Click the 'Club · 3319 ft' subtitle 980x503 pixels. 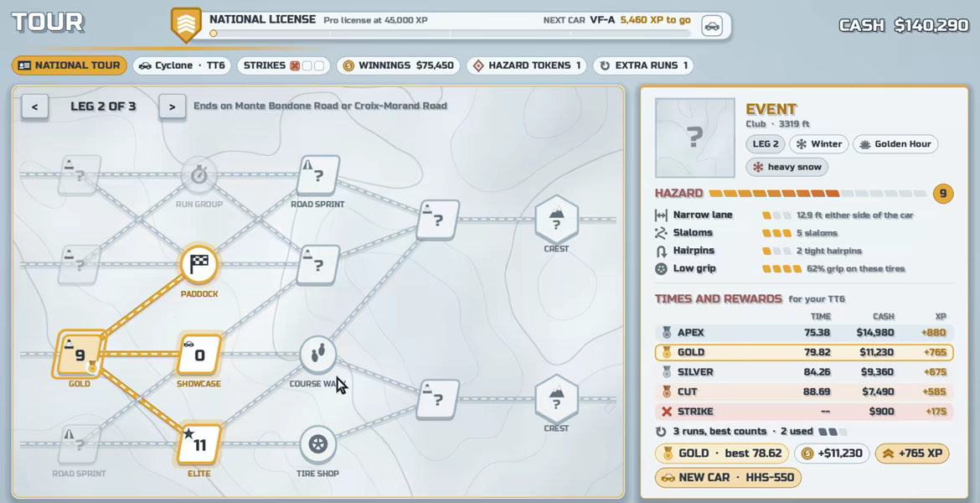tap(777, 124)
